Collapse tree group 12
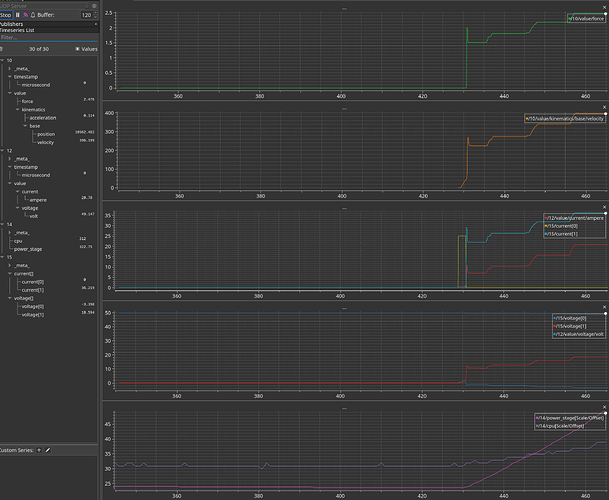The image size is (609, 500). point(2,150)
